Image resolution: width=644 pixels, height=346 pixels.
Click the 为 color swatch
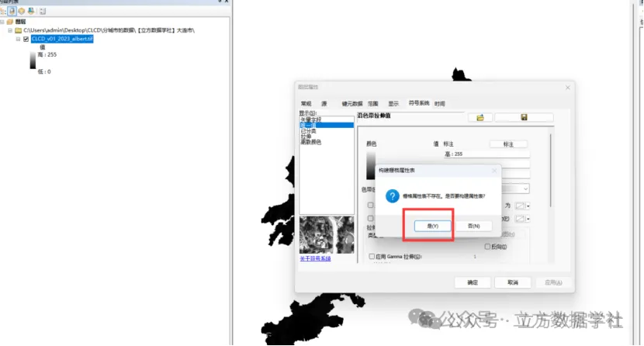[x=520, y=206]
